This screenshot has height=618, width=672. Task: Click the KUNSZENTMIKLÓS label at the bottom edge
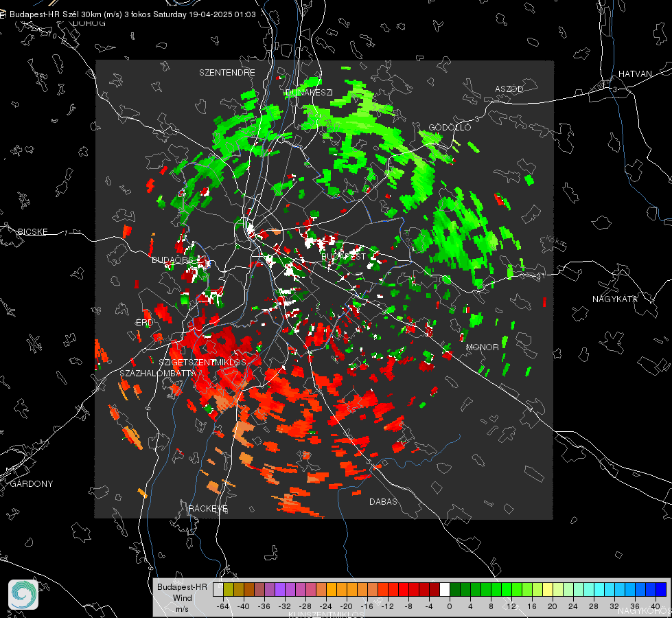326,615
